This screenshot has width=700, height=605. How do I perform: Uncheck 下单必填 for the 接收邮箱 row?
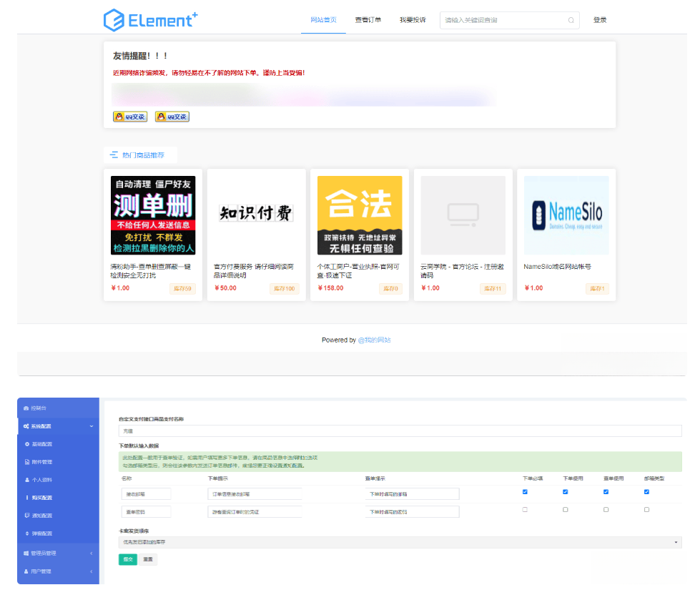pos(524,491)
